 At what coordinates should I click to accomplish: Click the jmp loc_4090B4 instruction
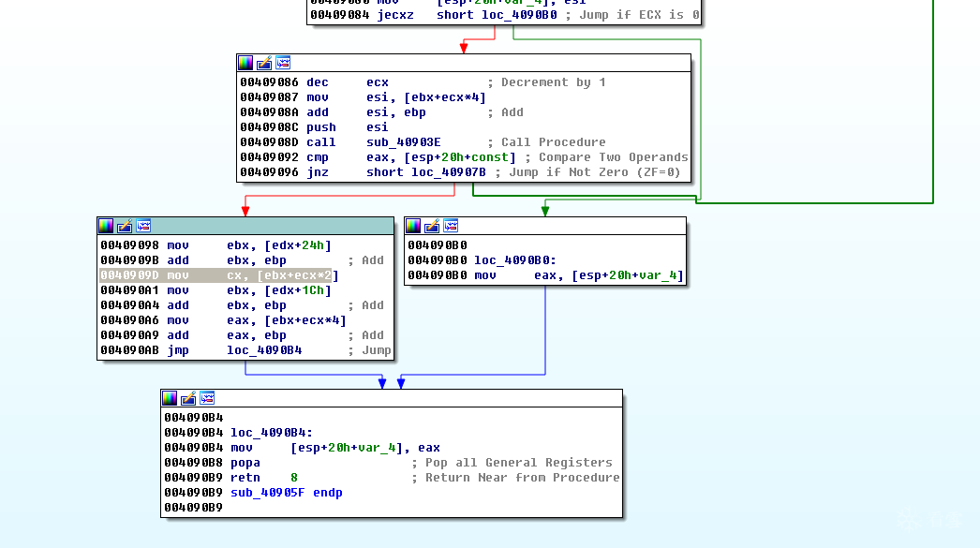coord(245,350)
